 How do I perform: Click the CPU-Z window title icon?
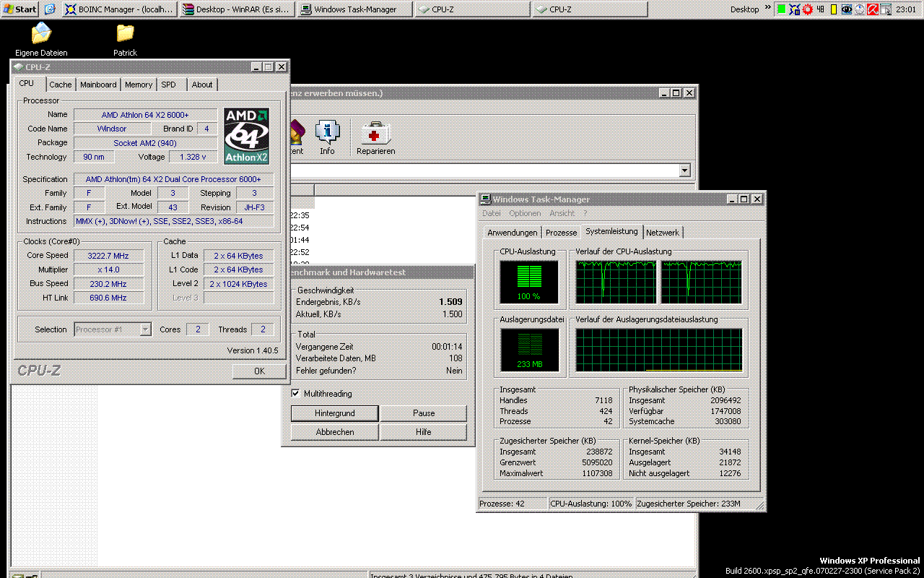pos(19,67)
